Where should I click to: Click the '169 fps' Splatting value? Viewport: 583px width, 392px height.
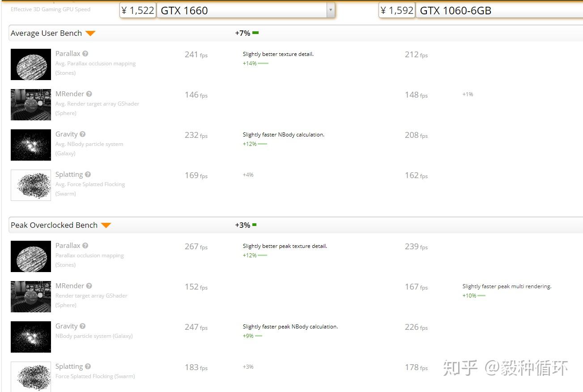pyautogui.click(x=196, y=175)
